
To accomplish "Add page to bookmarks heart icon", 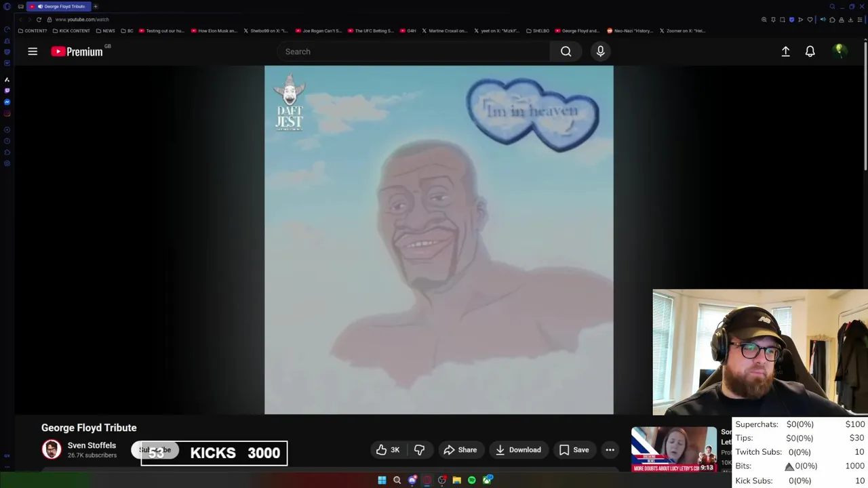I will click(x=810, y=20).
